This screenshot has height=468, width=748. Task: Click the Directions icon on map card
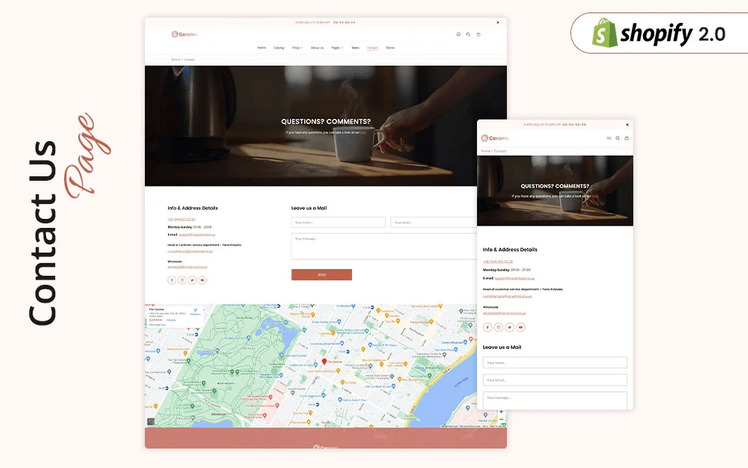(x=196, y=312)
